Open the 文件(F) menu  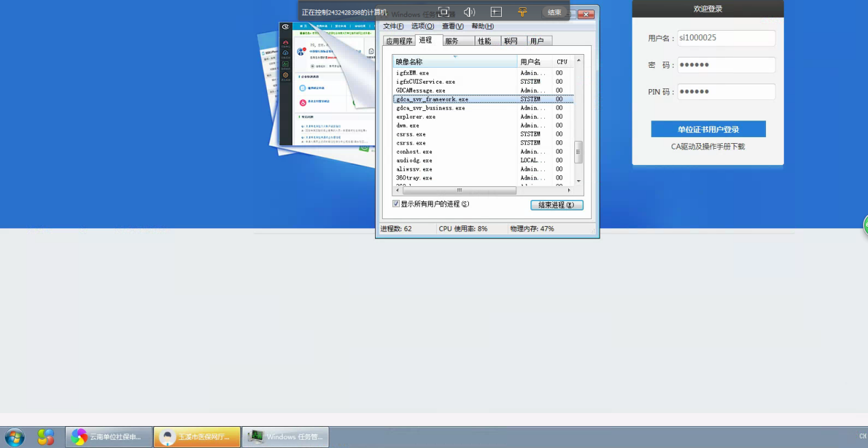(393, 26)
